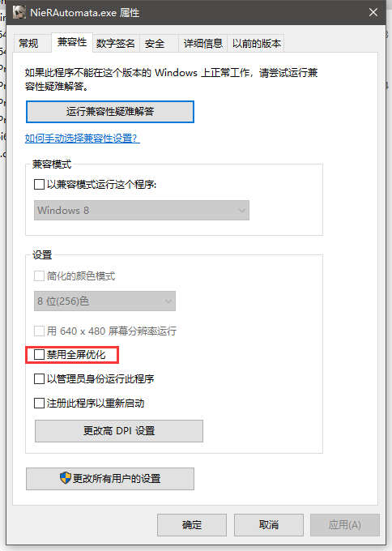Open the 数字签名 tab

[x=116, y=44]
